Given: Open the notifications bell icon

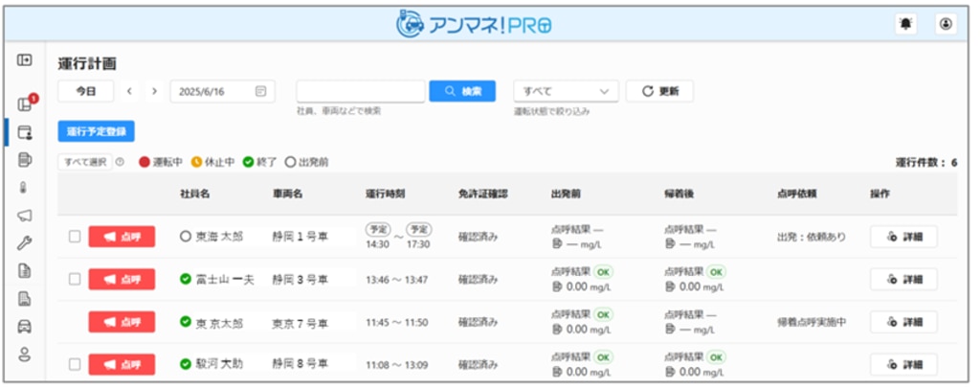Looking at the screenshot, I should [904, 25].
